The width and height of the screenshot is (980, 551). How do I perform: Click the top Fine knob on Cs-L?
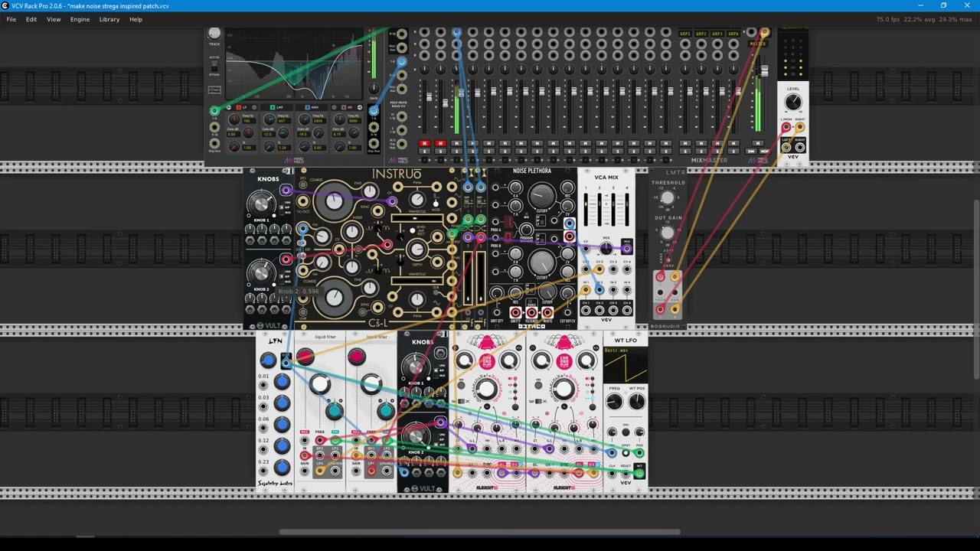point(370,191)
